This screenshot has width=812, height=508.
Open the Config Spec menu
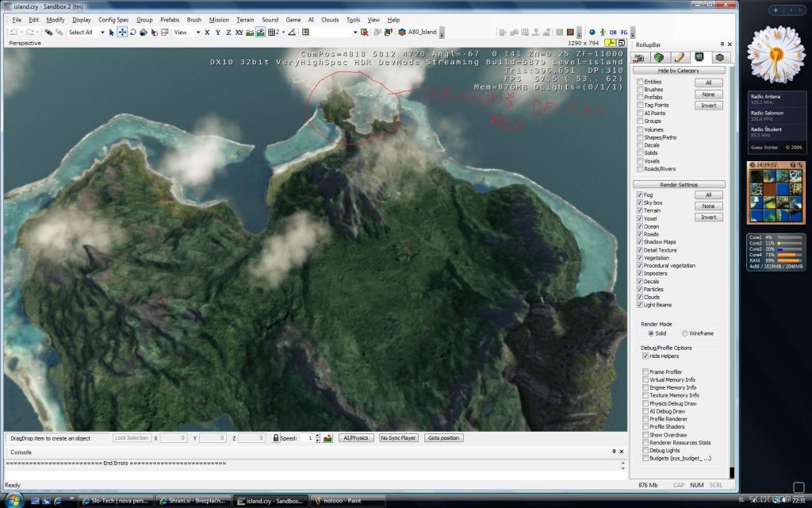(x=113, y=20)
